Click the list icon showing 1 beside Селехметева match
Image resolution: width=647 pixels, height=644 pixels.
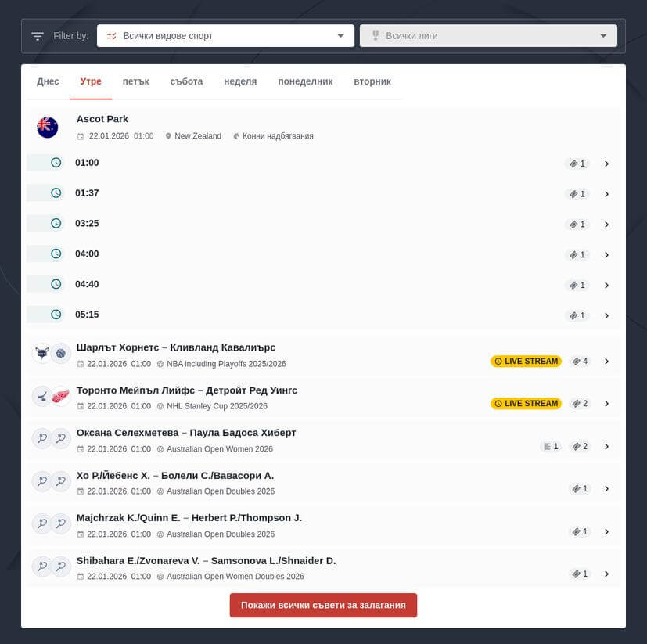[x=551, y=446]
